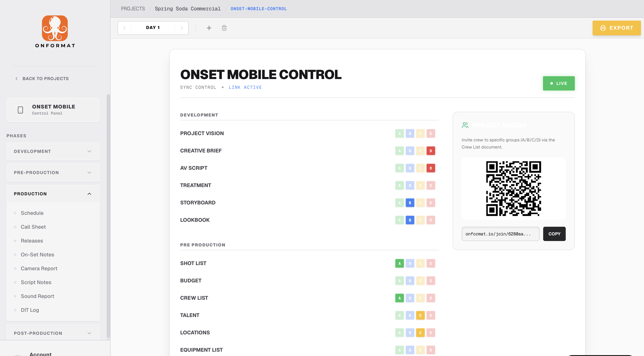
Task: Expand the Pre-Production phase section
Action: (53, 173)
